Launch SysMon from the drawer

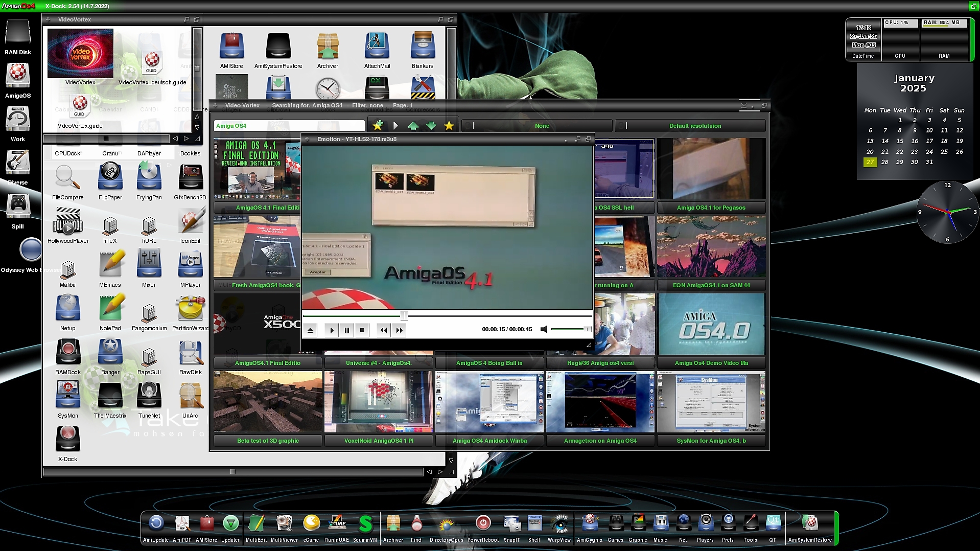tap(67, 395)
